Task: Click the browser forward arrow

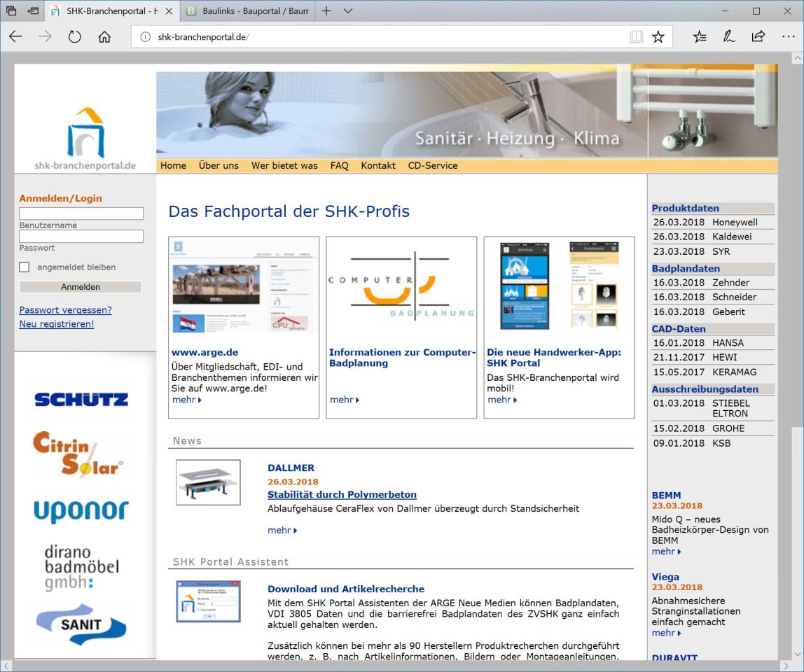Action: [45, 37]
